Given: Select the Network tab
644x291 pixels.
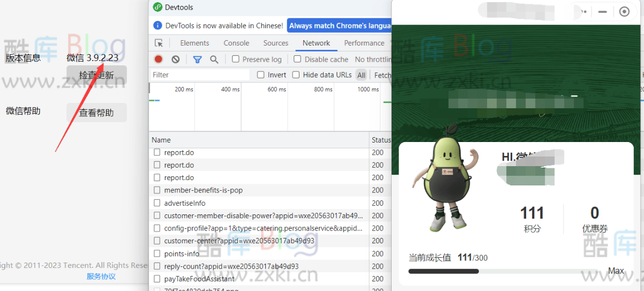Looking at the screenshot, I should [x=316, y=43].
